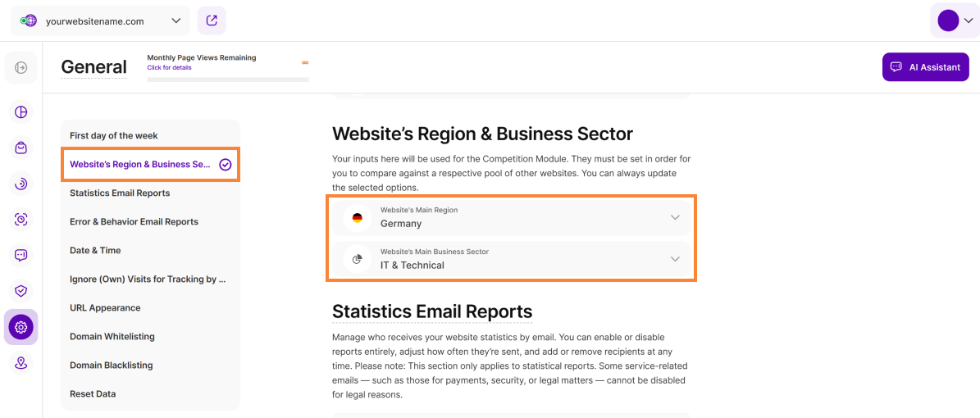
Task: Click the swirl-shaped sidebar icon
Action: point(21,184)
